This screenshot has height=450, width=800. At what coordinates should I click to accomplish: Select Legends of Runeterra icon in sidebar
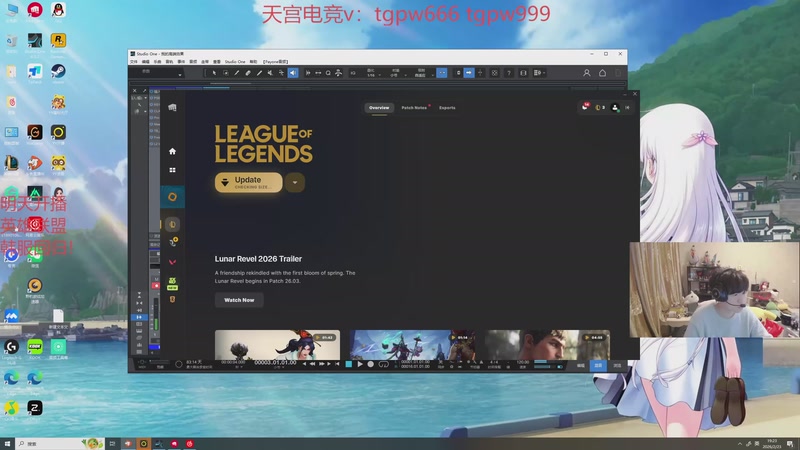tap(172, 299)
